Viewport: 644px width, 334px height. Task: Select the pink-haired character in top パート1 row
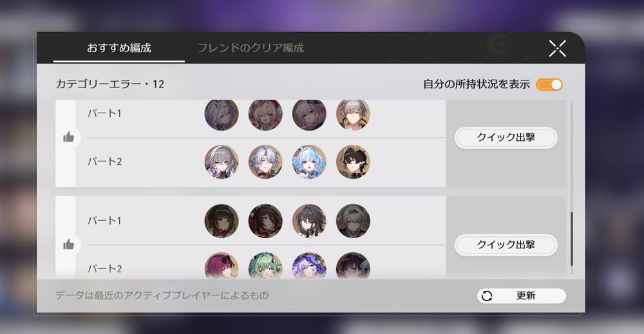click(265, 115)
